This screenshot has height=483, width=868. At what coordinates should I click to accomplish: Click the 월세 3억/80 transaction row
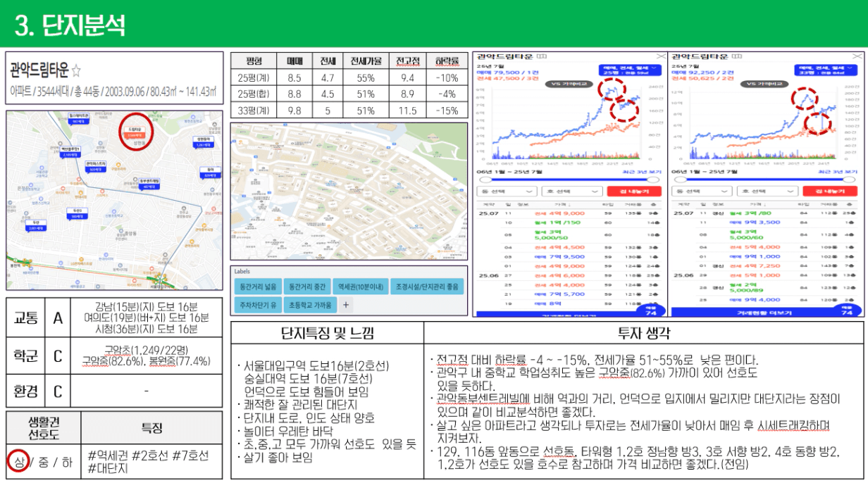point(765,213)
